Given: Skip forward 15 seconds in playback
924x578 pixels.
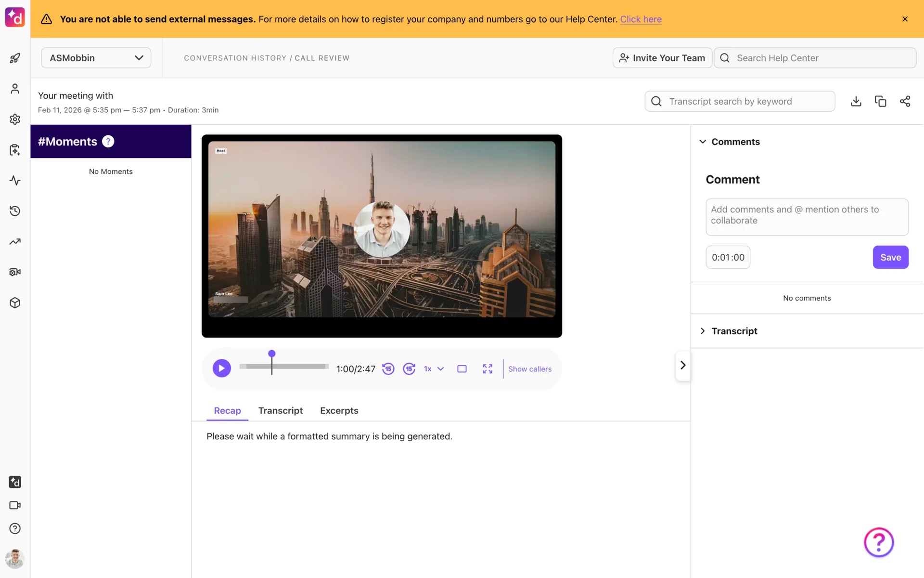Looking at the screenshot, I should click(409, 368).
